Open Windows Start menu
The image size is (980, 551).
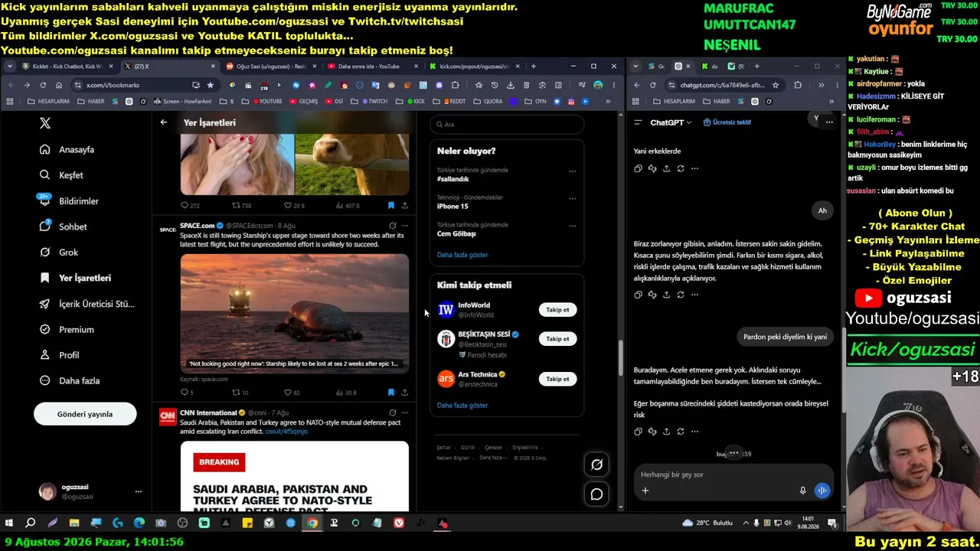9,523
